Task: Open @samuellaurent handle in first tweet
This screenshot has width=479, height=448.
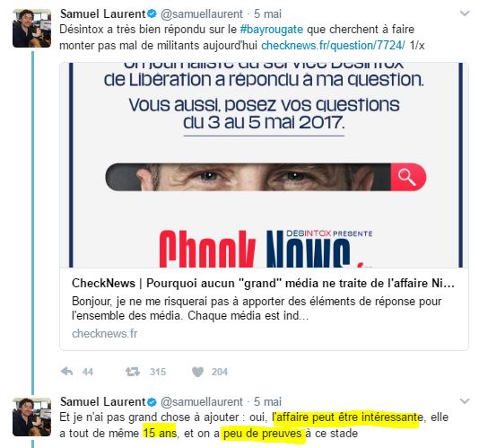Action: 202,13
